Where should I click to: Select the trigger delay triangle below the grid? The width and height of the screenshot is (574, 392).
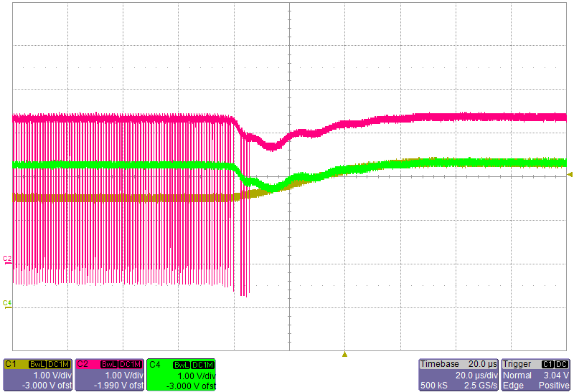(344, 354)
